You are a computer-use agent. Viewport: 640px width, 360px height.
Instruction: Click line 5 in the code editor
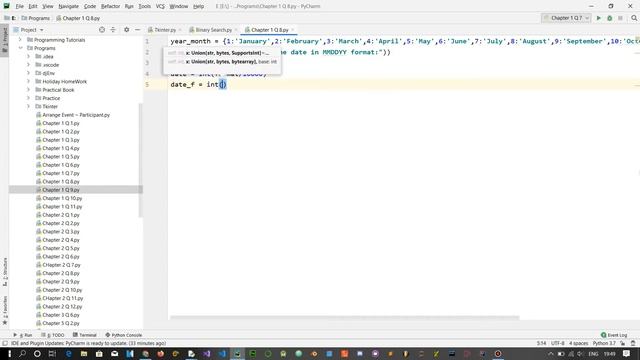point(404,84)
